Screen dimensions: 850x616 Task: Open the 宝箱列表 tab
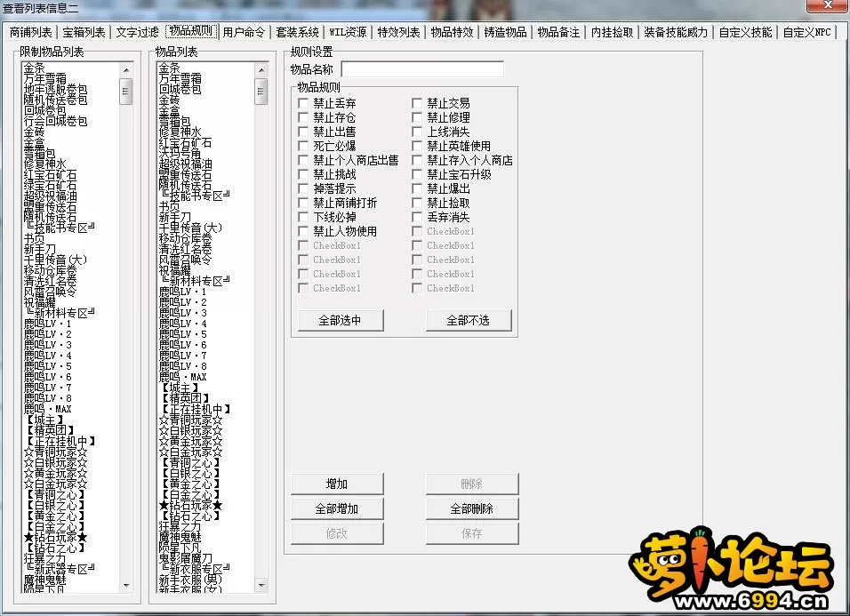click(84, 33)
